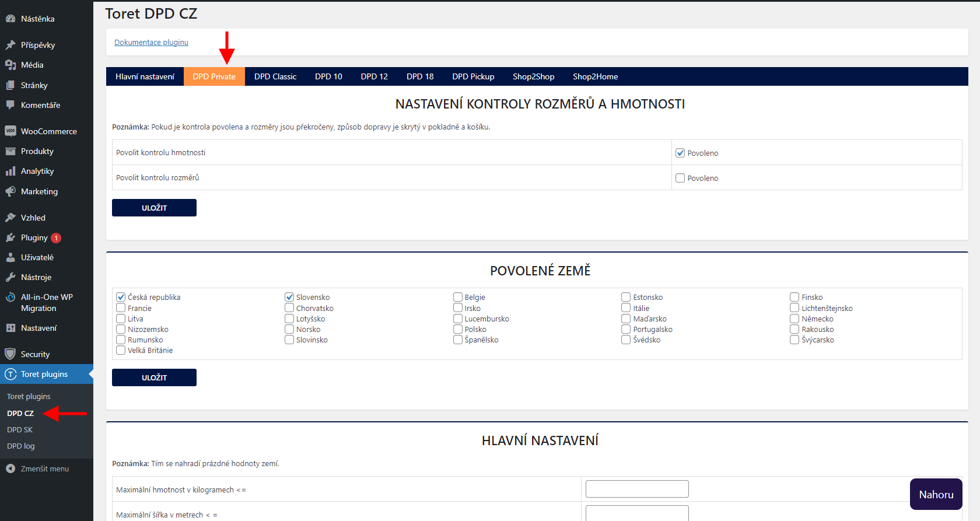The image size is (980, 521).
Task: Open the DPD 10 tab
Action: 328,76
